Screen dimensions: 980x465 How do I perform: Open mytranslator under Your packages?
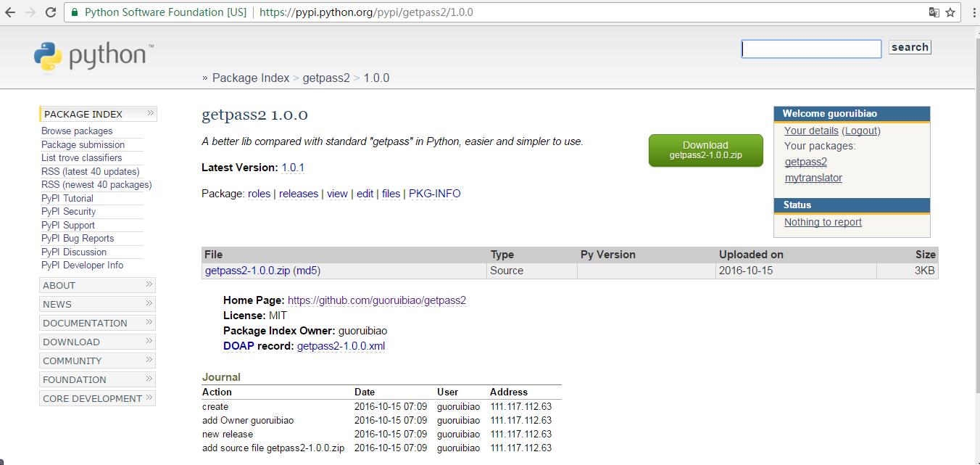pos(813,178)
